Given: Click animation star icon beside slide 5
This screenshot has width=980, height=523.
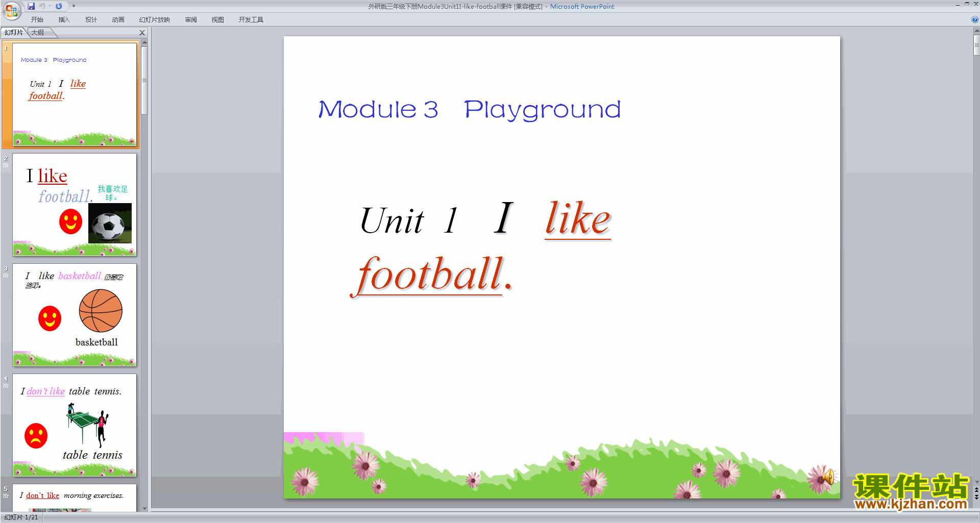Looking at the screenshot, I should 6,496.
